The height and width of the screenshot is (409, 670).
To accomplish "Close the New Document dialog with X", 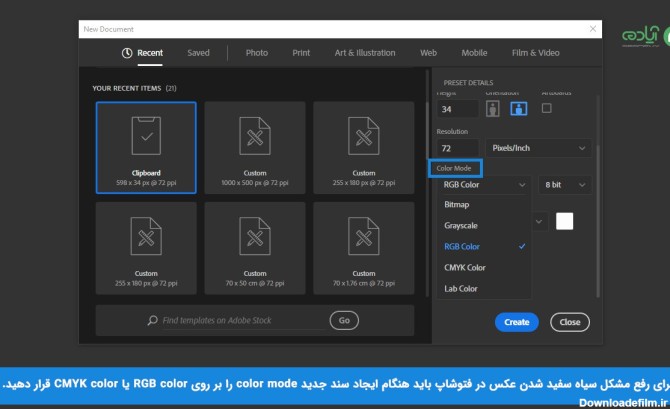I will (593, 29).
